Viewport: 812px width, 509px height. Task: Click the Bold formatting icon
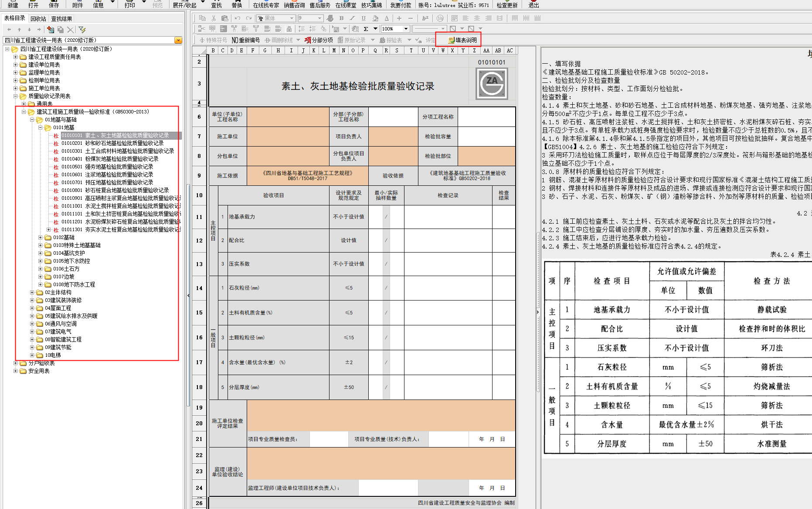(341, 18)
